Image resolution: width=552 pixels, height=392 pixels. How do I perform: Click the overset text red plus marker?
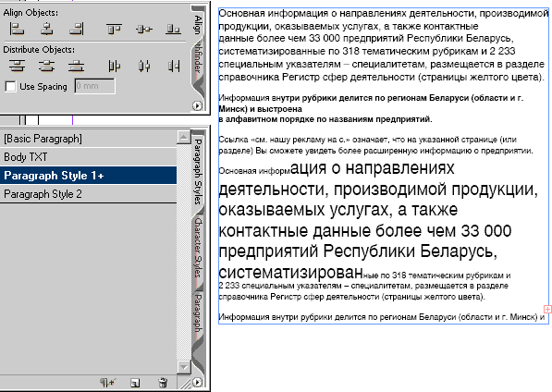(x=547, y=309)
